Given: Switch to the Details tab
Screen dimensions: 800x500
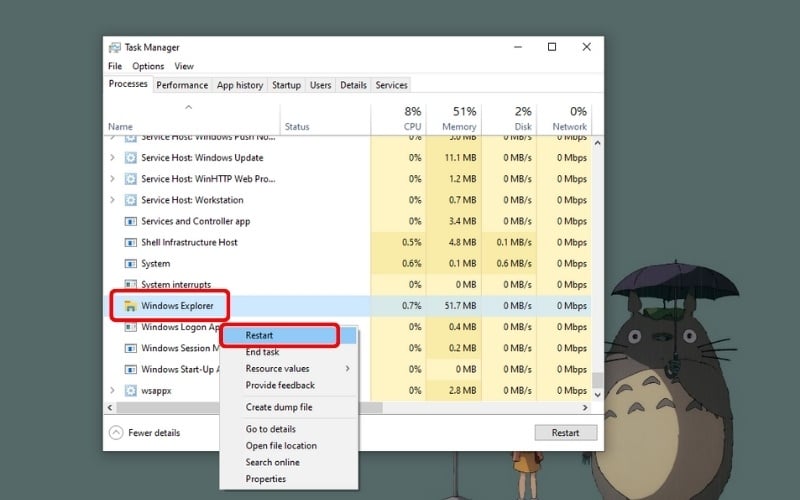Looking at the screenshot, I should (353, 85).
